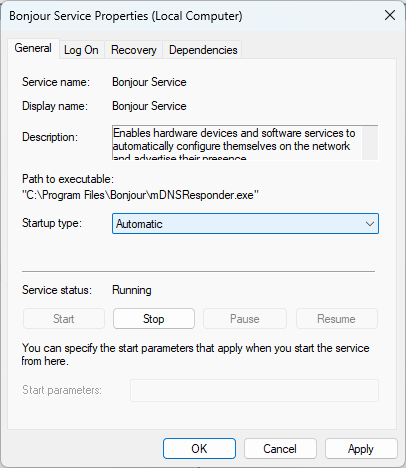Image resolution: width=406 pixels, height=468 pixels.
Task: Click the greyed-out Start button
Action: (64, 319)
